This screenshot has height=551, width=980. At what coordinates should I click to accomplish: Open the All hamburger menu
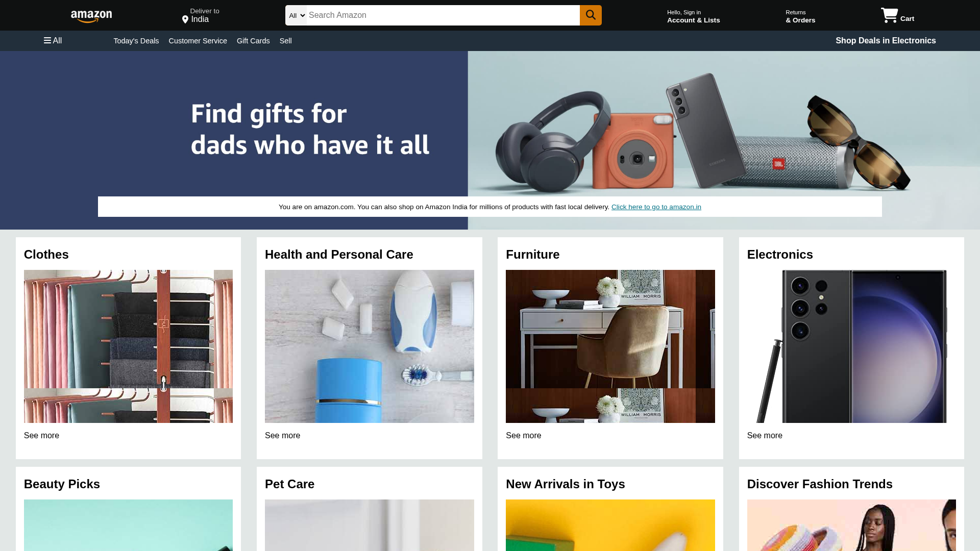click(x=53, y=40)
